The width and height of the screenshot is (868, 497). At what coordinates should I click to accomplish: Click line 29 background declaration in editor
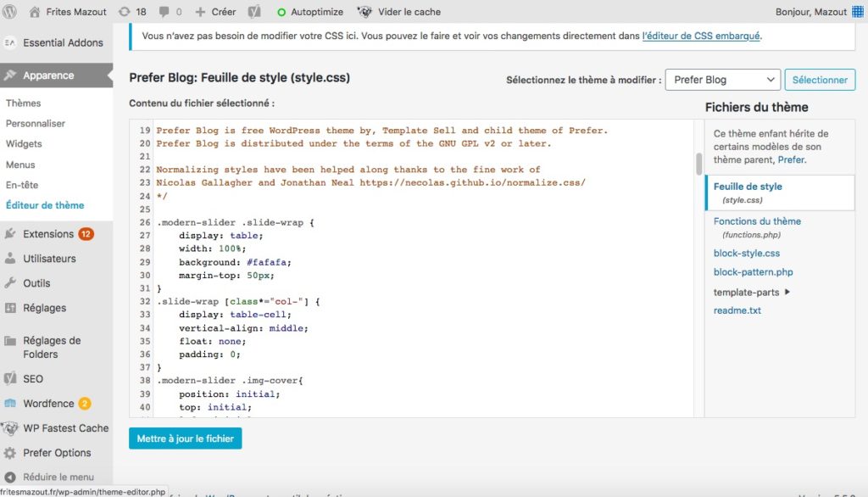point(235,262)
